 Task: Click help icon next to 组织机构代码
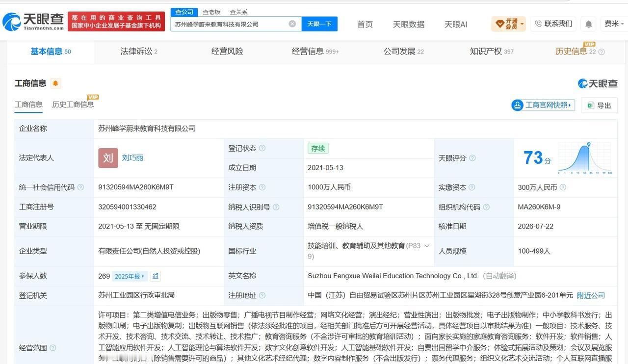[486, 207]
